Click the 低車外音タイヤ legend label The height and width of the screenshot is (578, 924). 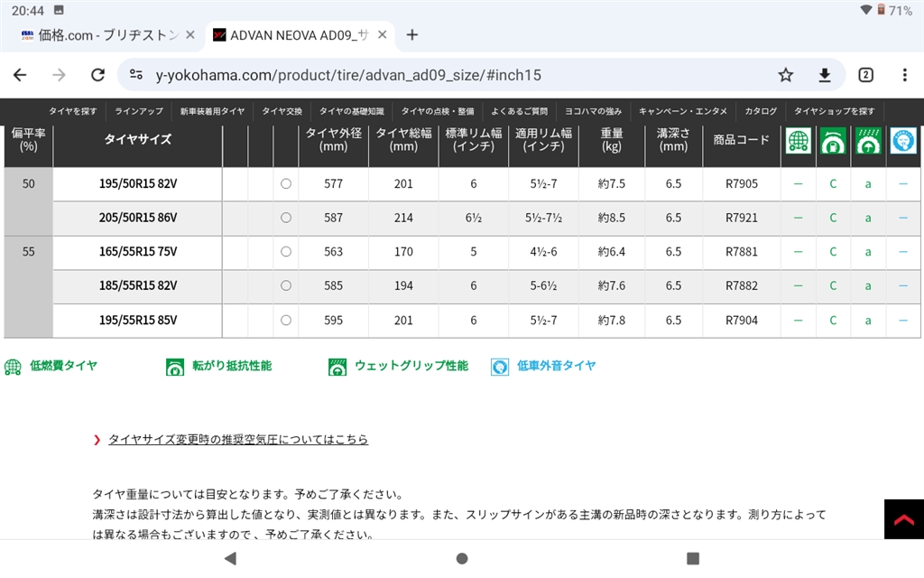click(556, 366)
